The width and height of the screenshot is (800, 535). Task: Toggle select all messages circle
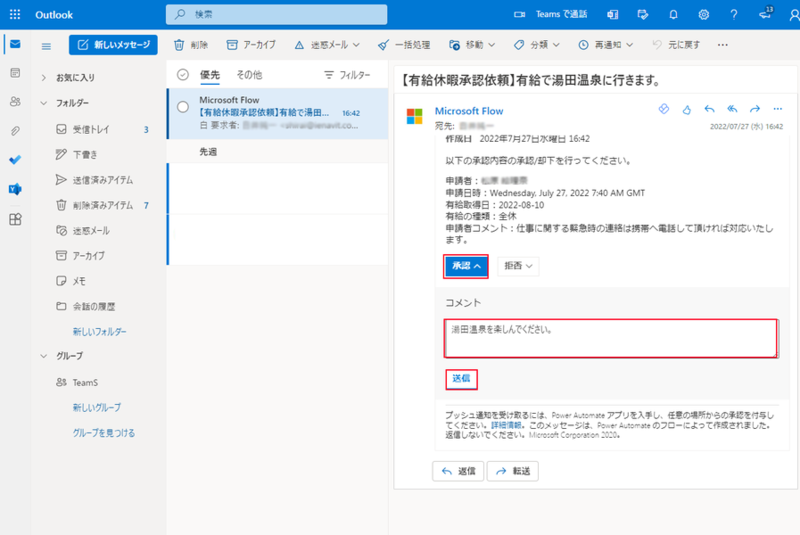183,75
